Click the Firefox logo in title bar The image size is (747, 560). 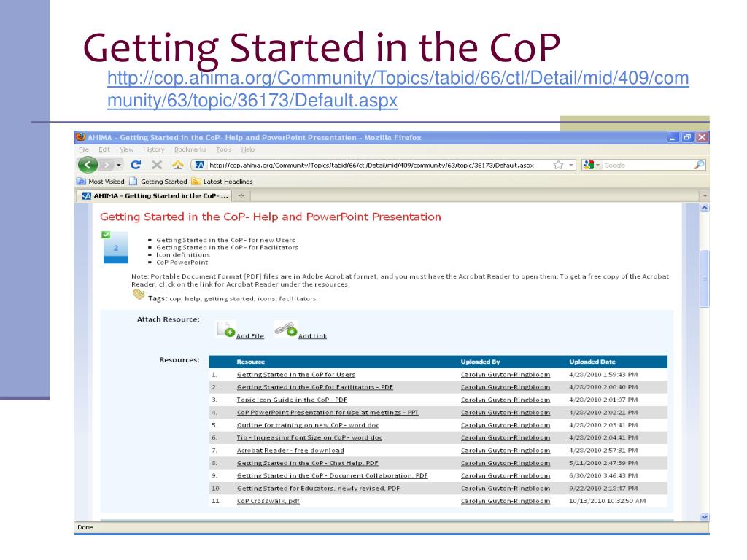[80, 137]
